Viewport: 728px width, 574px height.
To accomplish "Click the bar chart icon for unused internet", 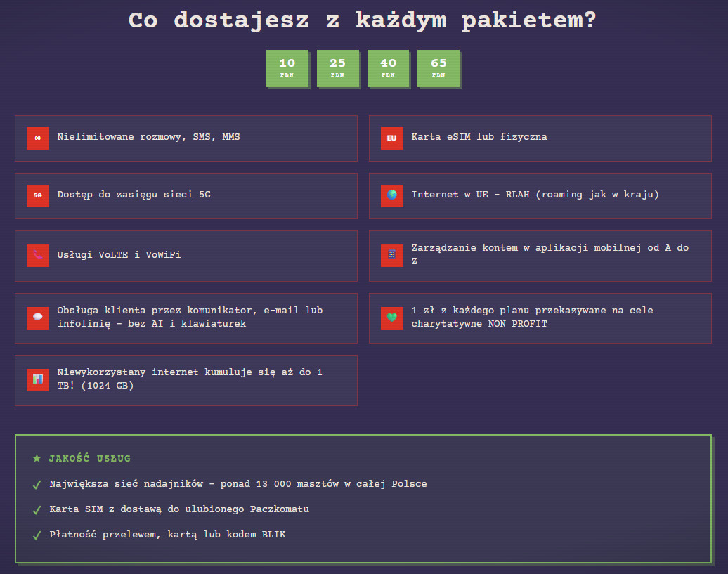I will point(38,380).
